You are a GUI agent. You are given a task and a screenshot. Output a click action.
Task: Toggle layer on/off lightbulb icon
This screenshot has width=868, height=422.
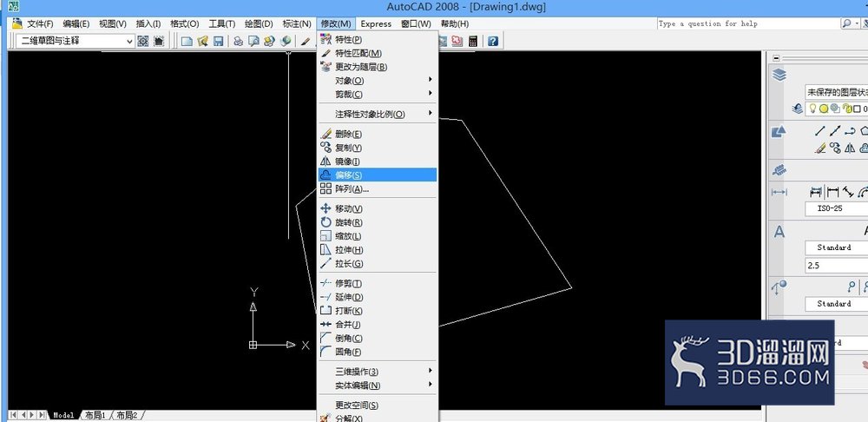pos(812,109)
